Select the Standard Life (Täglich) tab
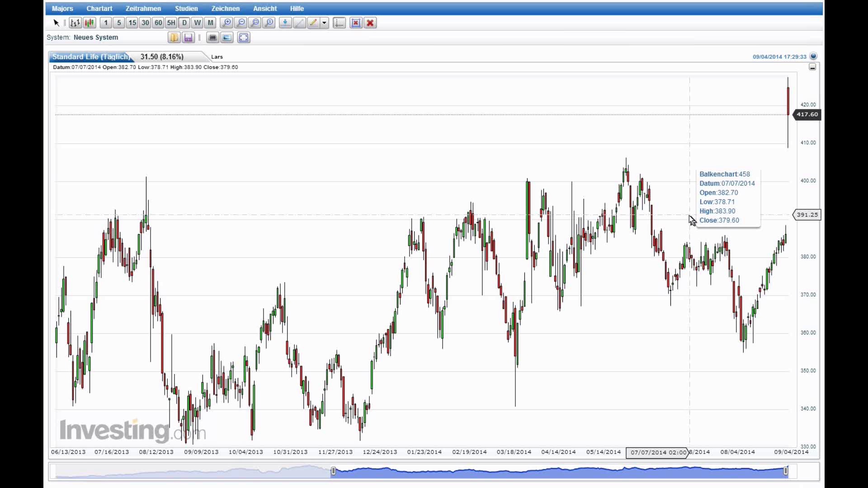Image resolution: width=868 pixels, height=488 pixels. pyautogui.click(x=90, y=56)
